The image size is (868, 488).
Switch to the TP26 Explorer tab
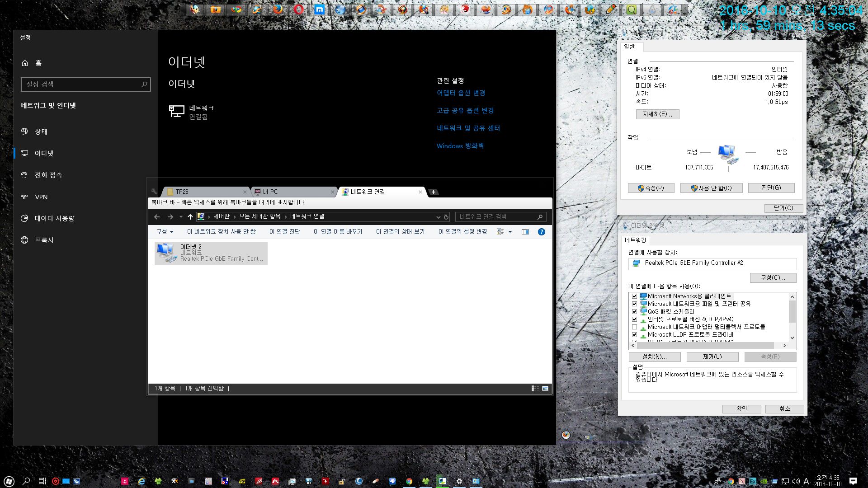(206, 192)
